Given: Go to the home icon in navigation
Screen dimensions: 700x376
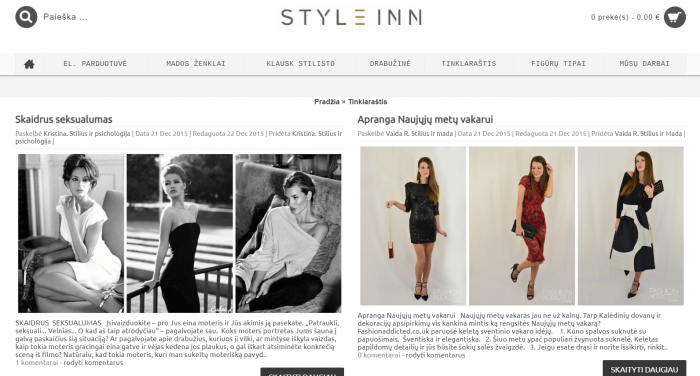Looking at the screenshot, I should coord(29,64).
